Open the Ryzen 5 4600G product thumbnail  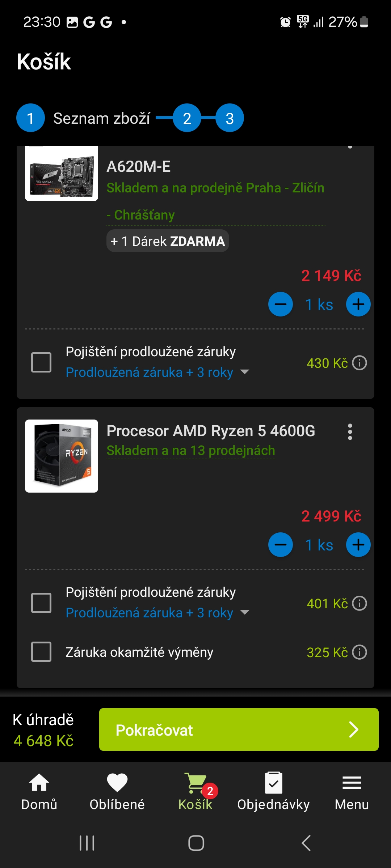point(62,456)
